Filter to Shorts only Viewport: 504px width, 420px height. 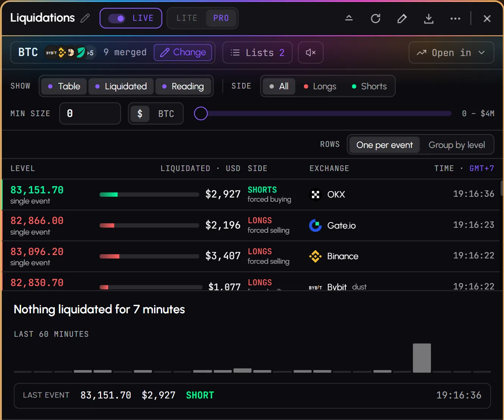369,86
